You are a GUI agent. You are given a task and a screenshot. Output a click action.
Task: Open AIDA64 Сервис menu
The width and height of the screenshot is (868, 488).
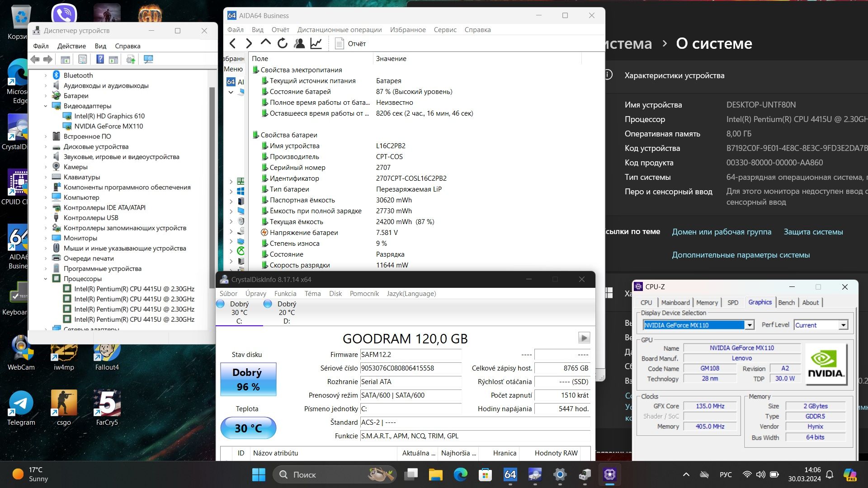coord(445,29)
